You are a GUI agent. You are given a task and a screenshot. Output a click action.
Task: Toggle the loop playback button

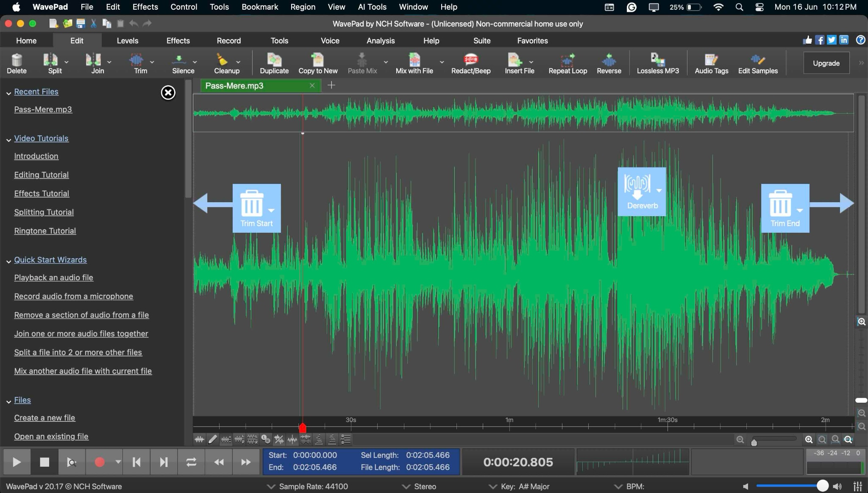click(x=191, y=462)
